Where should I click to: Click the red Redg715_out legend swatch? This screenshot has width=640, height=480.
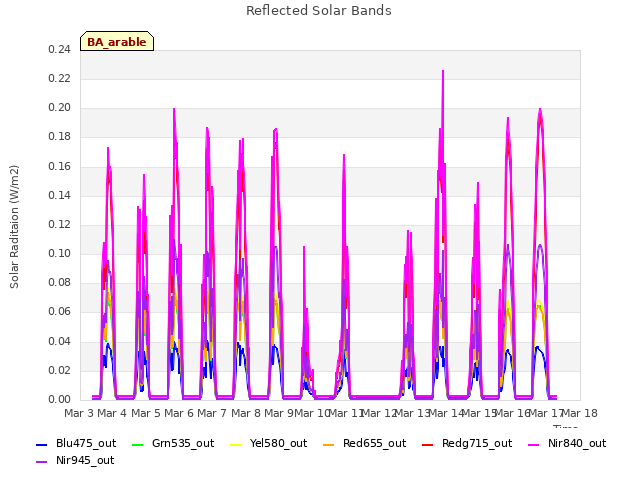pyautogui.click(x=427, y=444)
